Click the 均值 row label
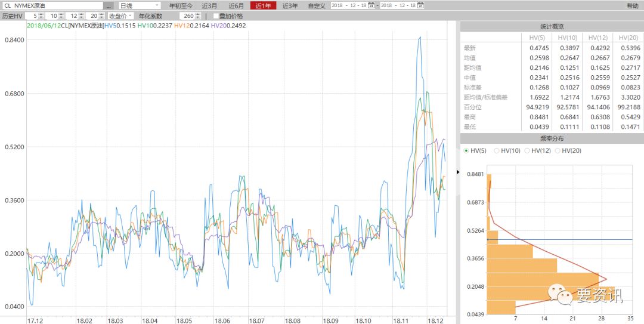 (469, 58)
